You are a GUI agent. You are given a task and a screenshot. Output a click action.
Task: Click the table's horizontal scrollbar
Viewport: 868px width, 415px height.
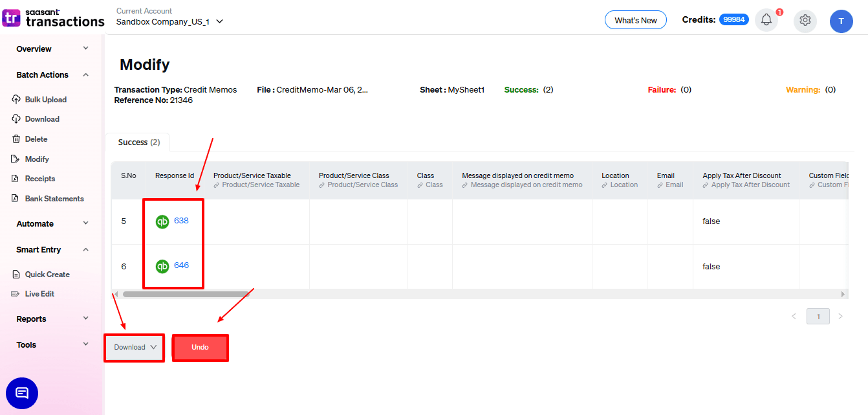click(x=186, y=294)
